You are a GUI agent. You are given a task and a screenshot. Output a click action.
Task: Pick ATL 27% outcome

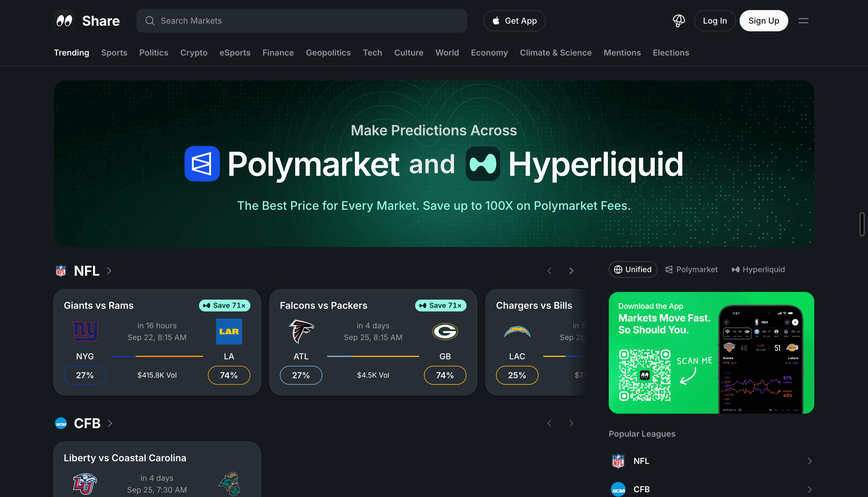pos(301,375)
